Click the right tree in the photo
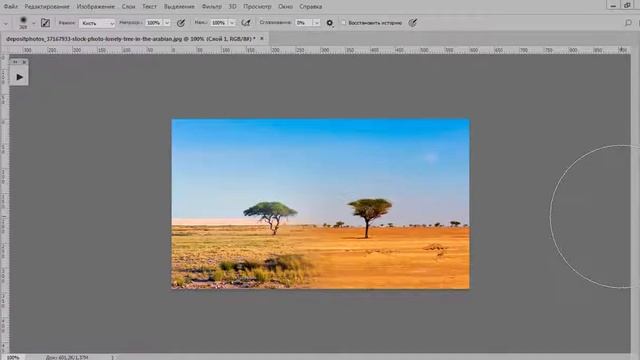Screen dimensions: 640x360 369,217
